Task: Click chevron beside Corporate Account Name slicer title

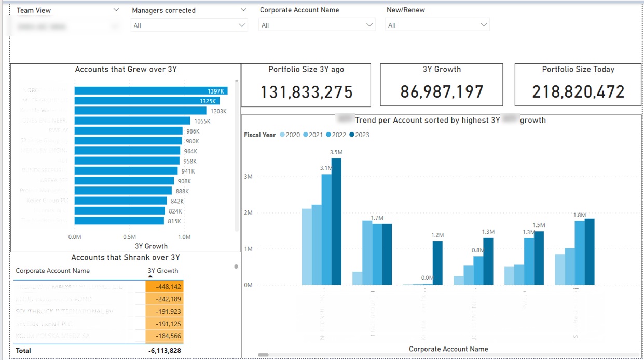Action: click(x=371, y=10)
